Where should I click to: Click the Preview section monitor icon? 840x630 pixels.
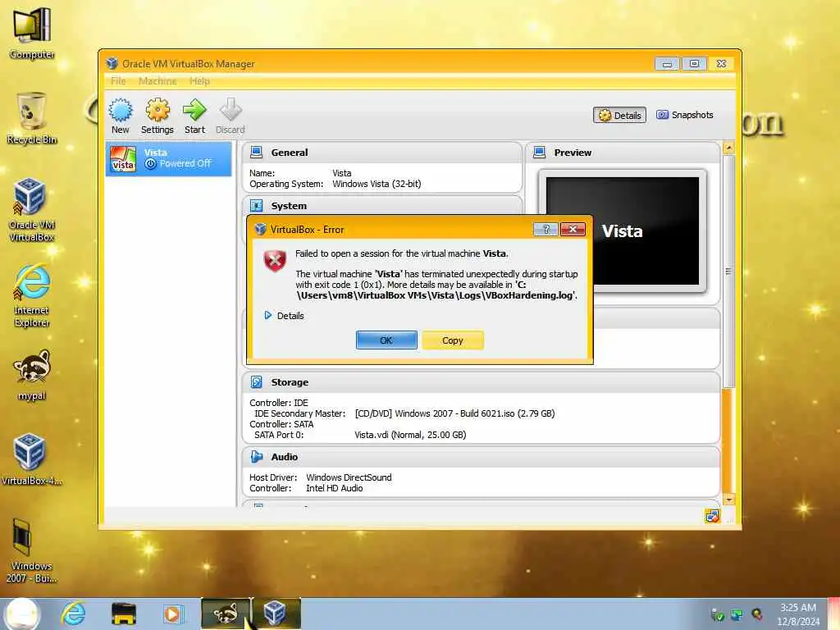(540, 152)
